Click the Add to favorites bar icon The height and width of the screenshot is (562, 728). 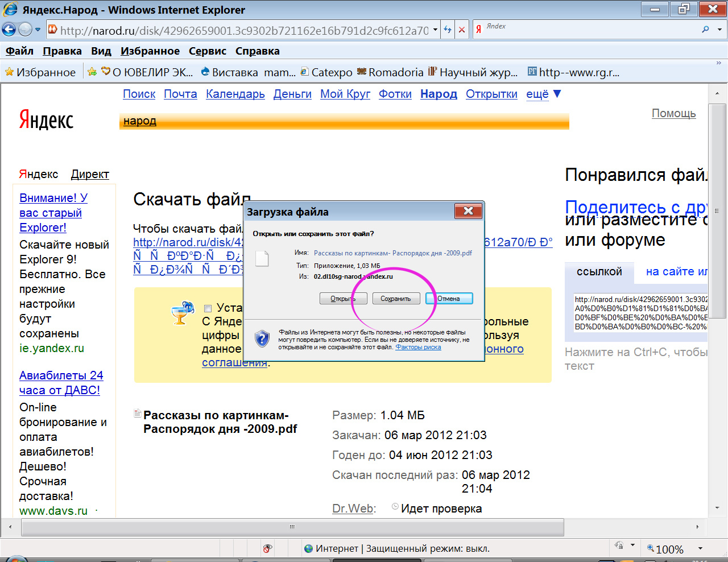(92, 72)
